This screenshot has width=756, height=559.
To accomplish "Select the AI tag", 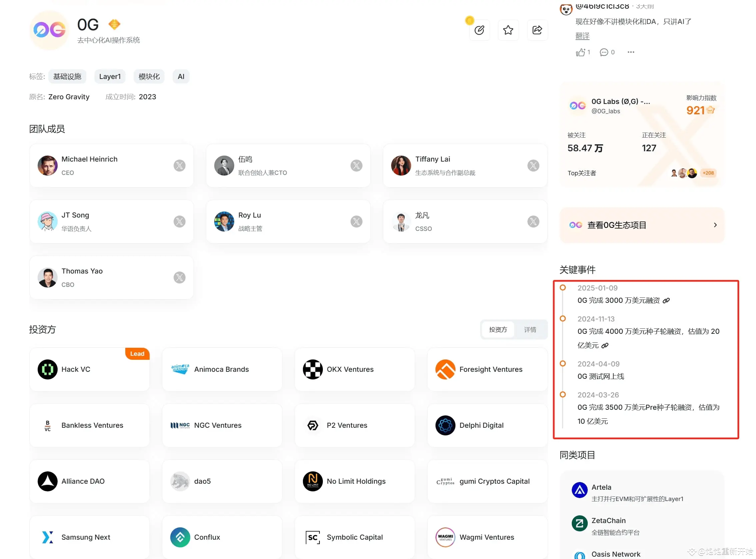I will click(181, 77).
